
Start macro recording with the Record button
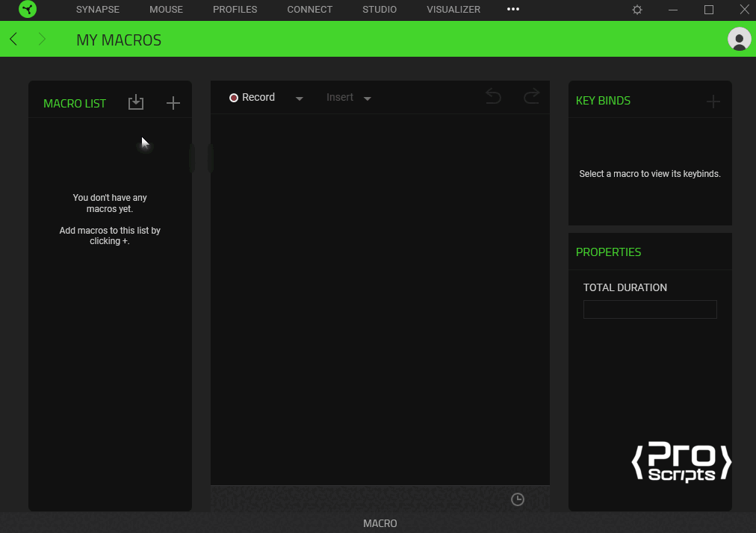258,97
